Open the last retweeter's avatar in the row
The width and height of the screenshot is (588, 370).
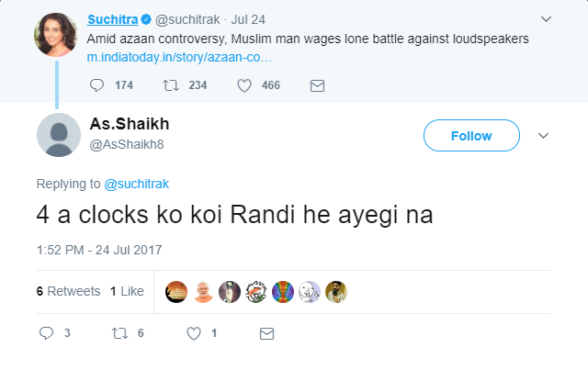(x=336, y=291)
